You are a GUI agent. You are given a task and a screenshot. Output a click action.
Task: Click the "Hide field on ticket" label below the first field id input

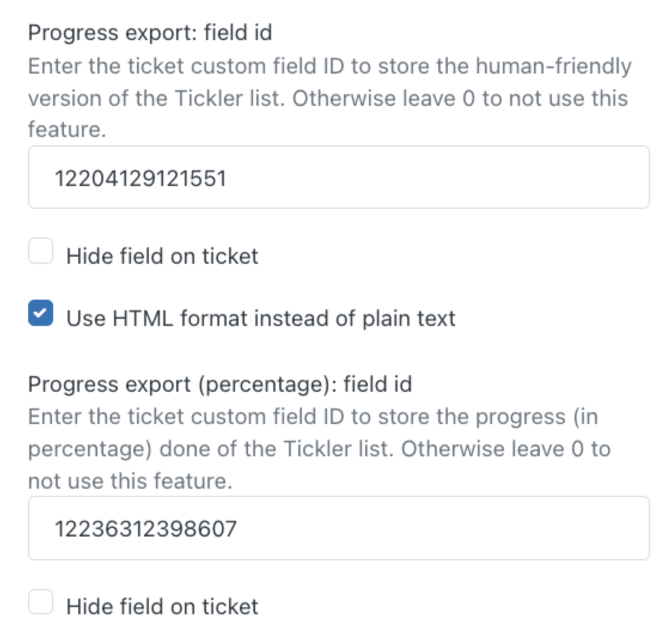point(162,257)
